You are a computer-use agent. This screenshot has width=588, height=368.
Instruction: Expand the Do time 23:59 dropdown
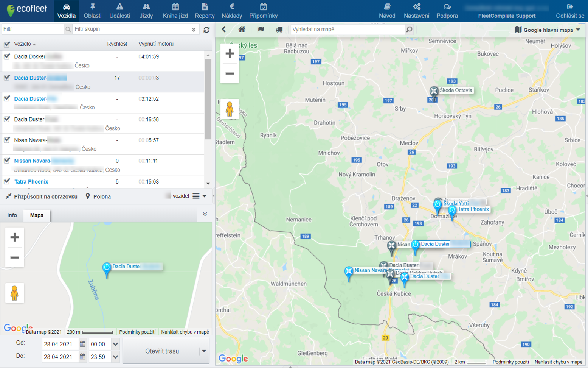115,357
